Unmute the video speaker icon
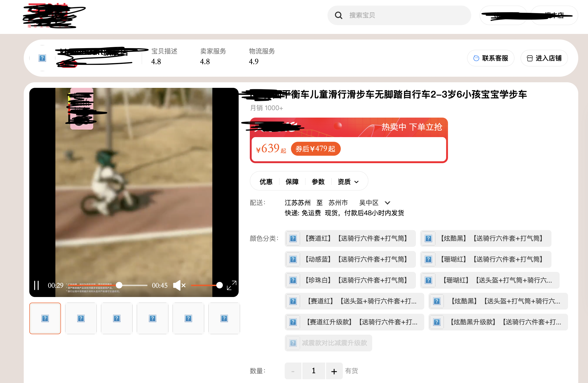 [x=179, y=285]
